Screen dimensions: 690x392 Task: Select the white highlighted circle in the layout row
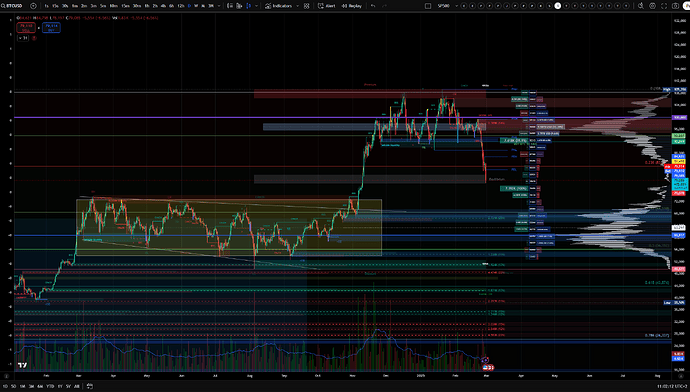coord(558,6)
